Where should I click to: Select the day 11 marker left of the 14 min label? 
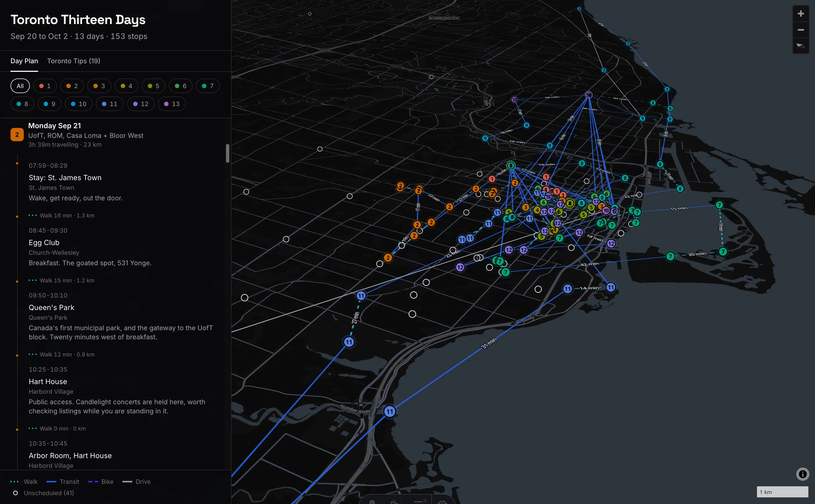tap(567, 289)
